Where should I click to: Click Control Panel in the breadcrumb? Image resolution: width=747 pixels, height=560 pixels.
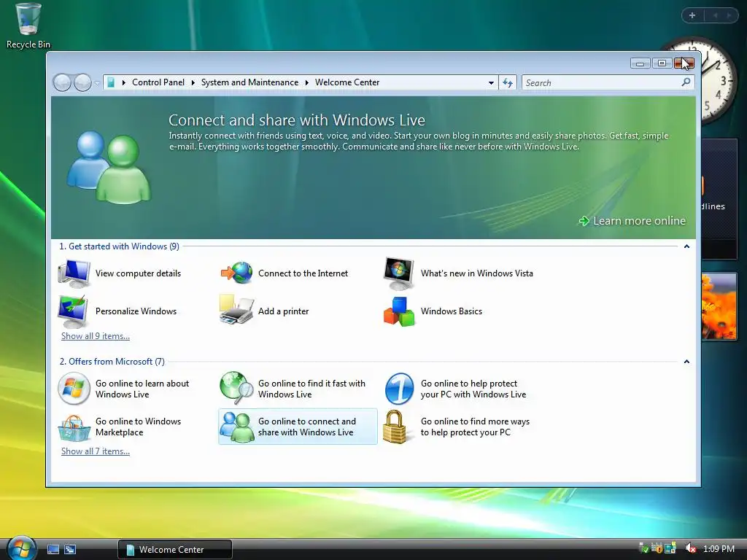[x=158, y=82]
